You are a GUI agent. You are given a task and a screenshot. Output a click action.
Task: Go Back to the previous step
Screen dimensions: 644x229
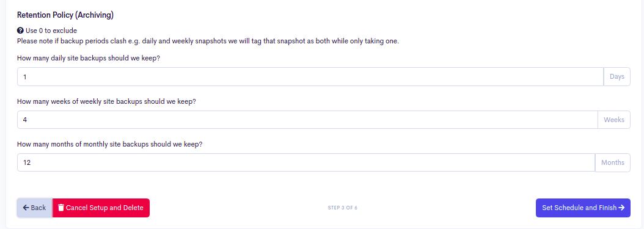[34, 208]
